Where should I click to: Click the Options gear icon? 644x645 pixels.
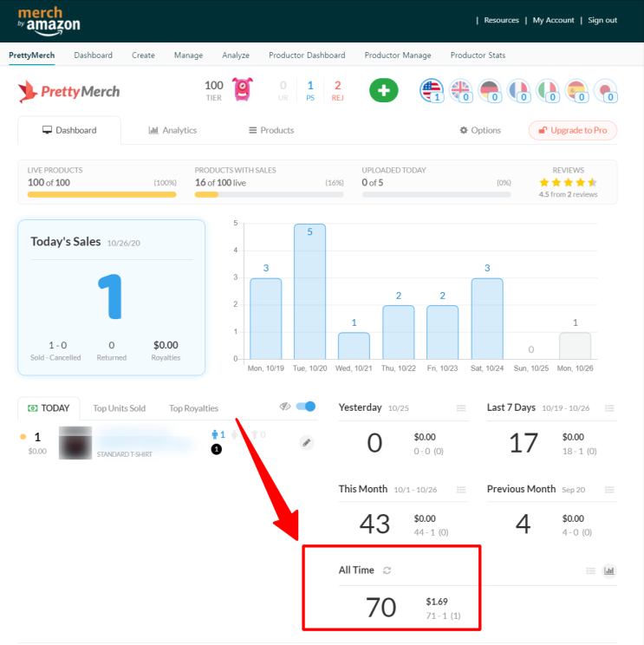(x=464, y=130)
